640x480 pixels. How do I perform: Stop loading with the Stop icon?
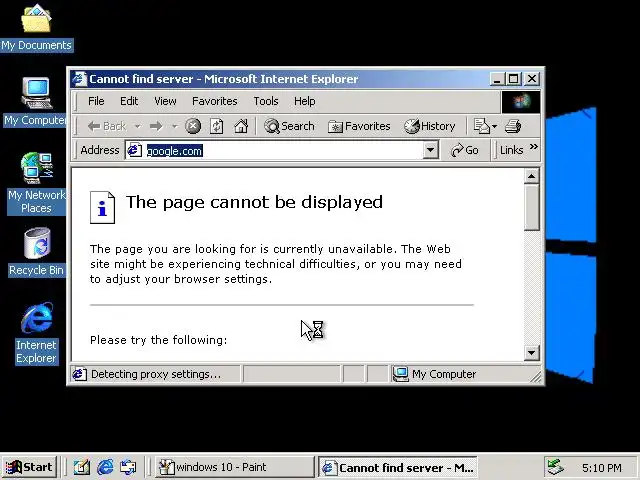point(193,126)
